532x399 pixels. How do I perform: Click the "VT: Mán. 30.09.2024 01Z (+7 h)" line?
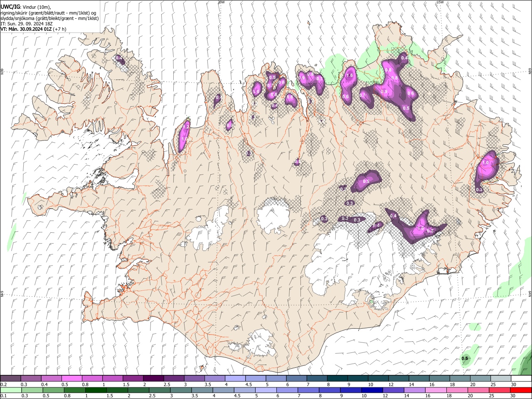point(33,29)
